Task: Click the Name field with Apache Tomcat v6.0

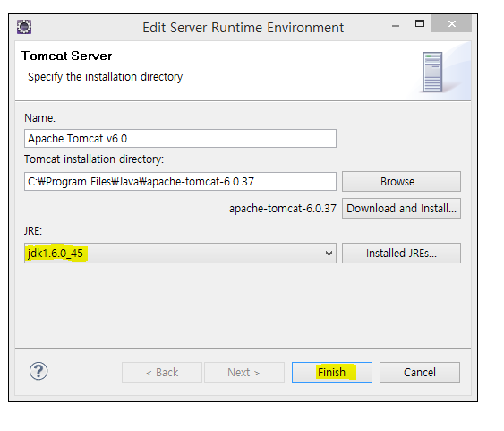Action: (180, 139)
